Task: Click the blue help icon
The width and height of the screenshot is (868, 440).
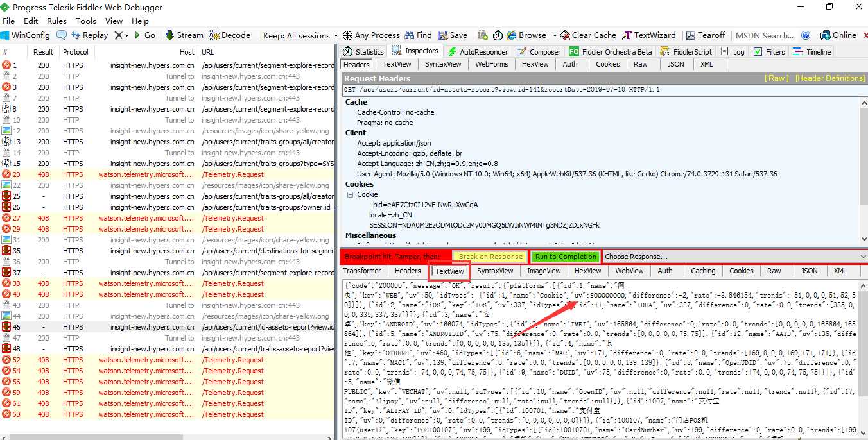Action: pyautogui.click(x=806, y=35)
